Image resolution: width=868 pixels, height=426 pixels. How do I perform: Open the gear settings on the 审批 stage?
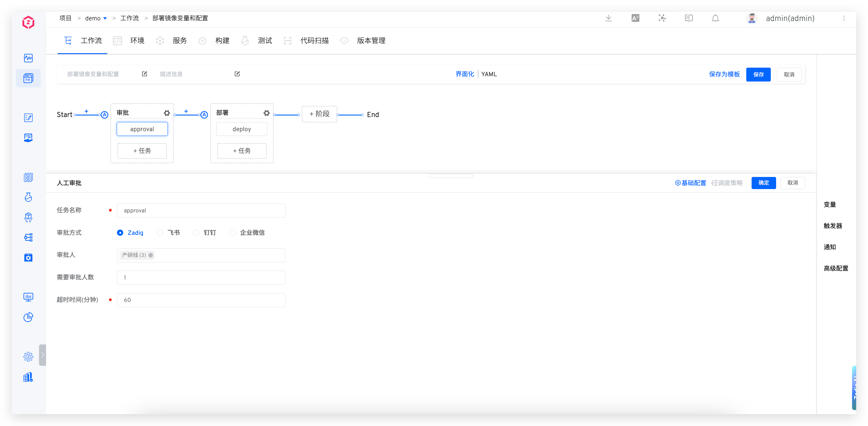[x=167, y=113]
